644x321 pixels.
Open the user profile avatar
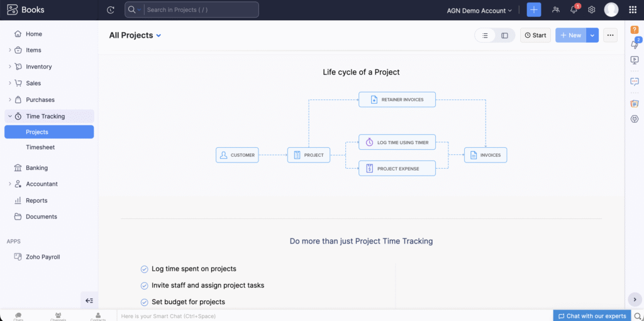tap(611, 10)
